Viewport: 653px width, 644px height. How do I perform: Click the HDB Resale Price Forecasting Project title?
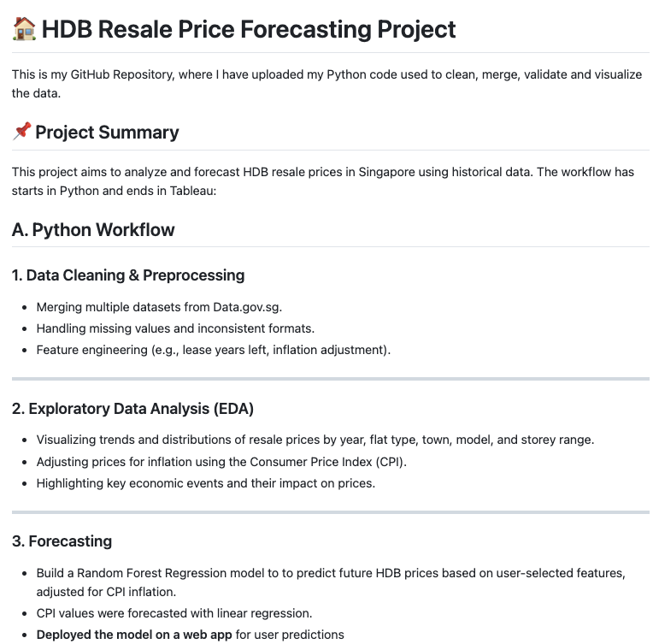click(248, 29)
